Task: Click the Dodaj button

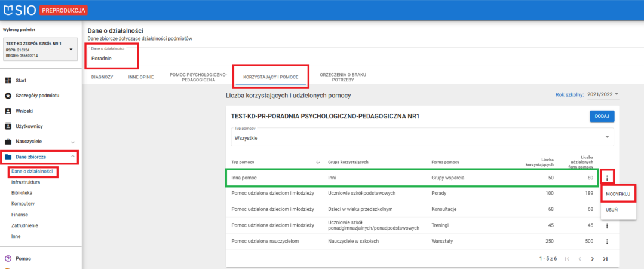Action: pyautogui.click(x=602, y=117)
